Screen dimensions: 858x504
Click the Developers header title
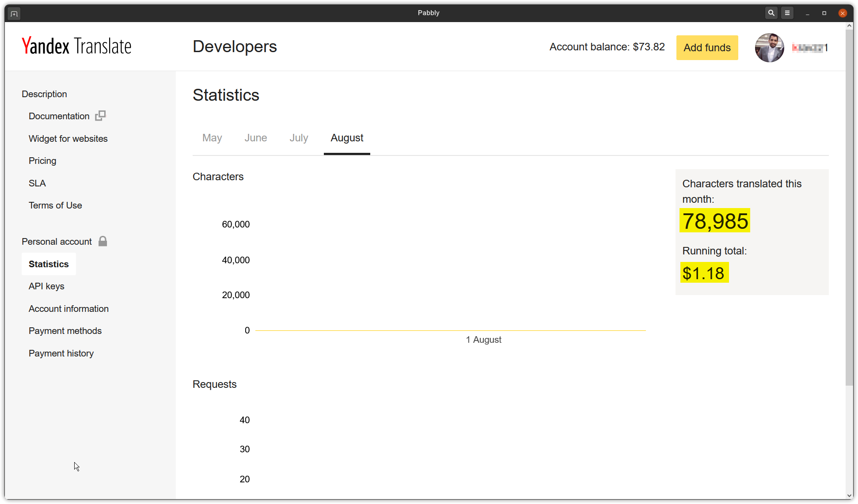[x=235, y=46]
